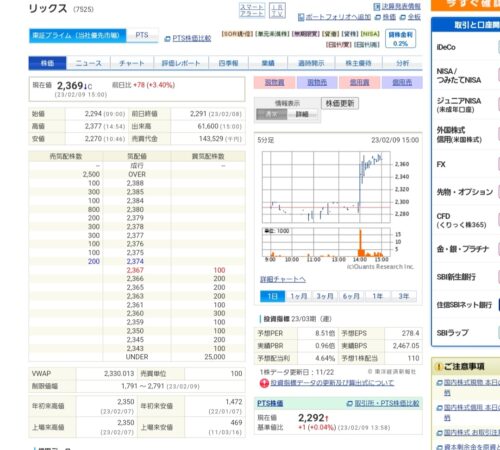Open 金・銀・プラチナ in the sidebar

tap(463, 249)
